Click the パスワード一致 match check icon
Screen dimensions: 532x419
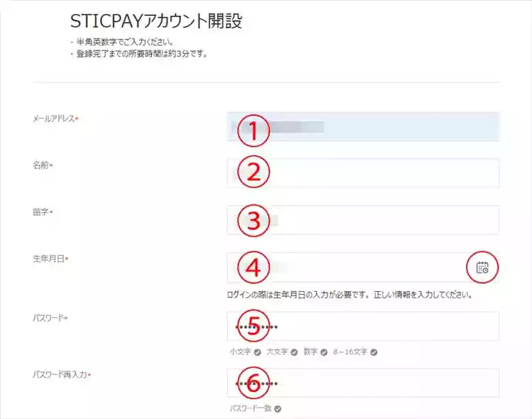(277, 409)
